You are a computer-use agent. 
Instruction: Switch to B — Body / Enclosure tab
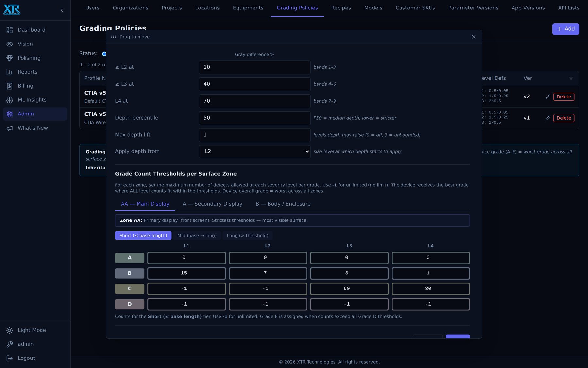coord(283,204)
